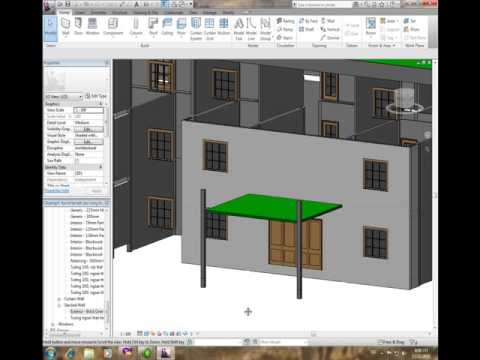Open the Area tool dropdown
This screenshot has height=360, width=480.
click(390, 21)
